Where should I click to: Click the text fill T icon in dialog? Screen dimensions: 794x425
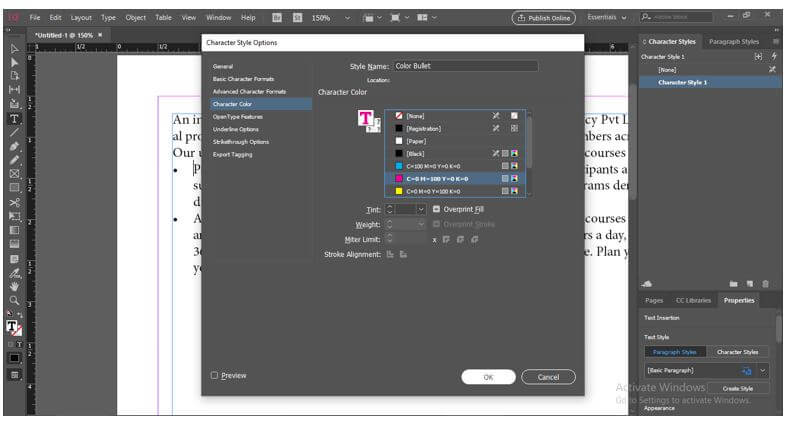point(365,118)
